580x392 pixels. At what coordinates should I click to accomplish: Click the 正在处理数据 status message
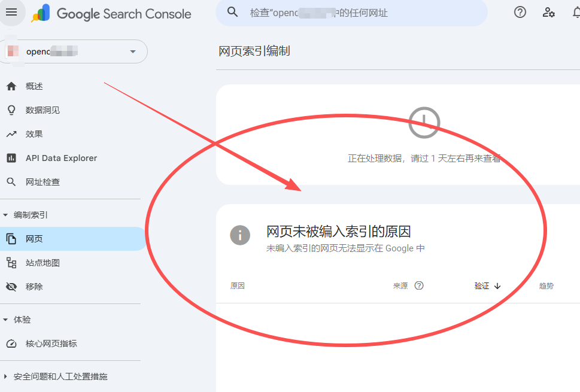point(424,158)
